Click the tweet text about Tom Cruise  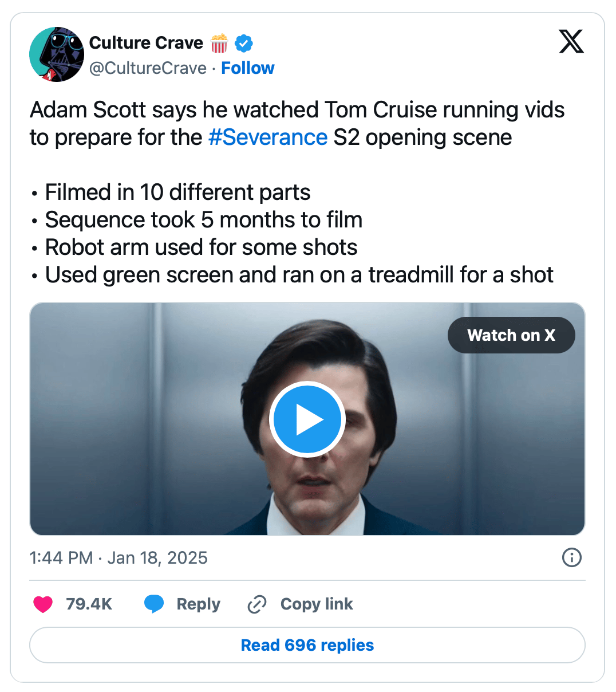tap(297, 110)
